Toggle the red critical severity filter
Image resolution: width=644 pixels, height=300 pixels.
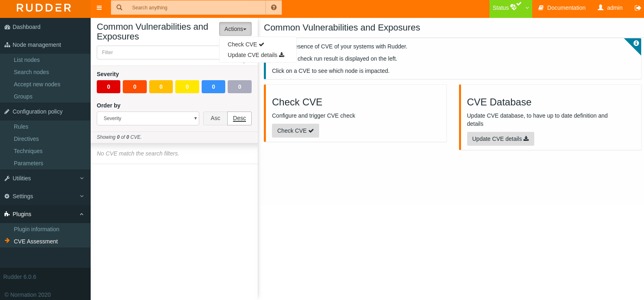109,87
